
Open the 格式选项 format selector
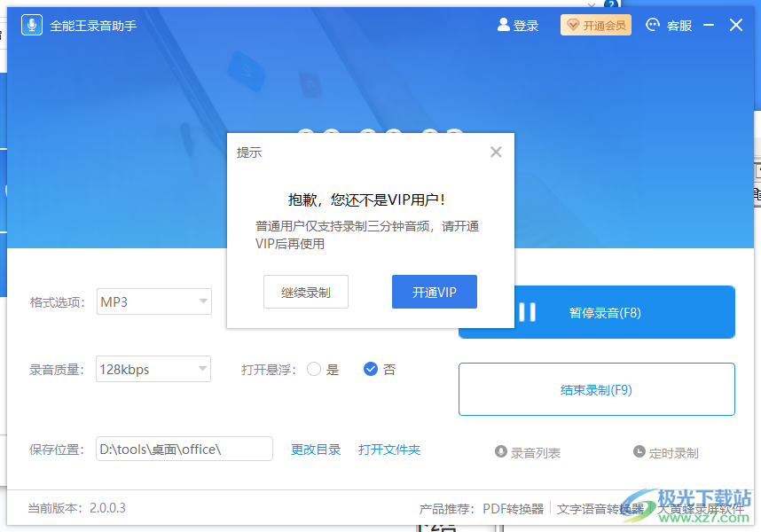coord(153,301)
